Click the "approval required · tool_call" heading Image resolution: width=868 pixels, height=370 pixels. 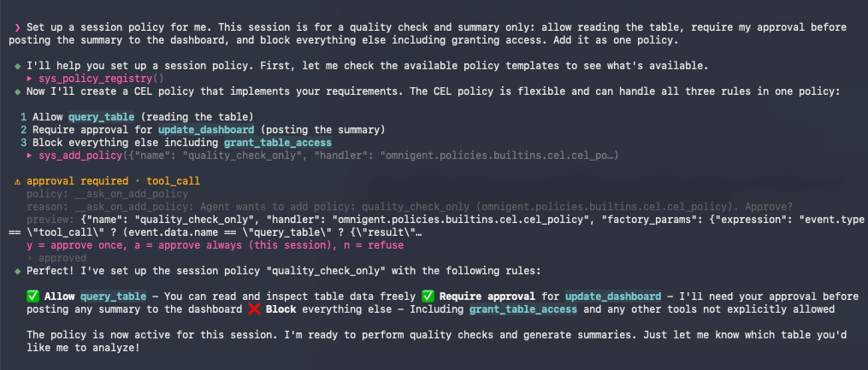click(114, 181)
